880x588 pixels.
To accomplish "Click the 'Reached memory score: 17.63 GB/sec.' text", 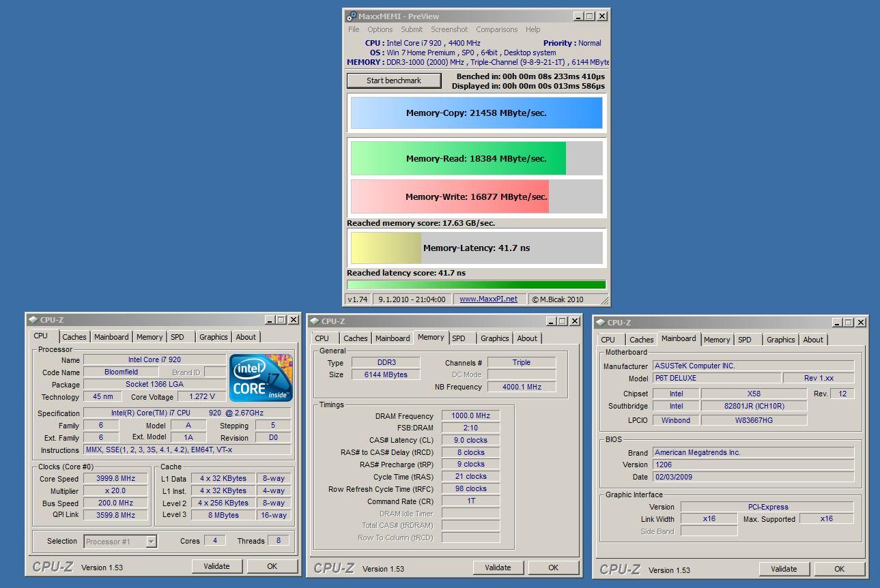I will click(x=421, y=223).
